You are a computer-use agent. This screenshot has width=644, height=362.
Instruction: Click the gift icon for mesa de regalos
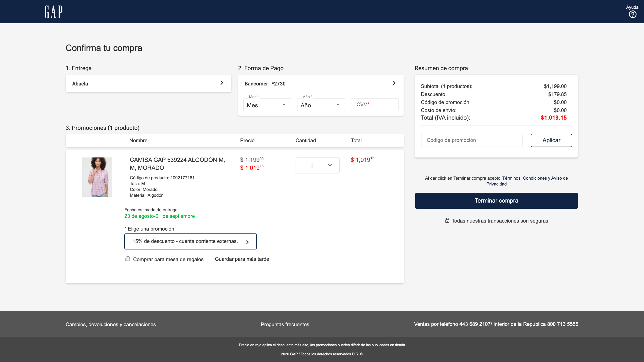(x=127, y=259)
